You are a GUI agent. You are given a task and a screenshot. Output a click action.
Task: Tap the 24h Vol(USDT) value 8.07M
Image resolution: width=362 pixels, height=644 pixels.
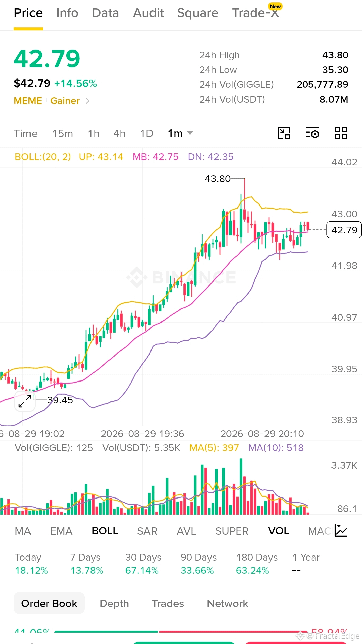334,99
